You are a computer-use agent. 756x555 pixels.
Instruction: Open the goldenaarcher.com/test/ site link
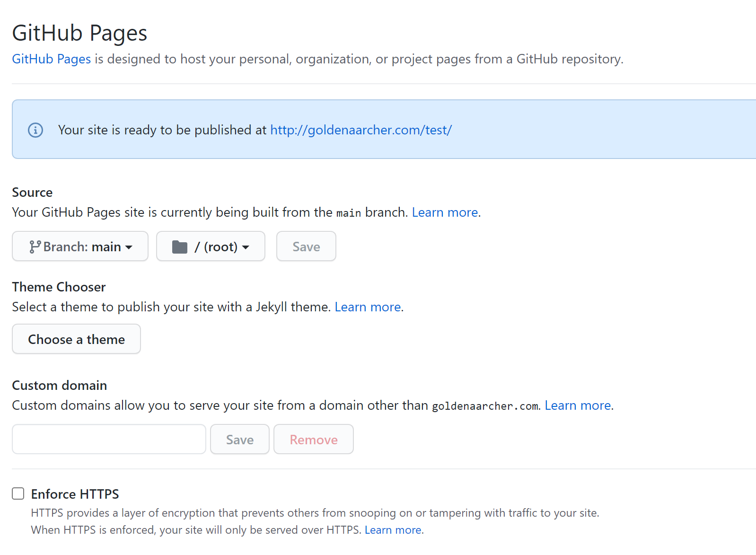[361, 130]
